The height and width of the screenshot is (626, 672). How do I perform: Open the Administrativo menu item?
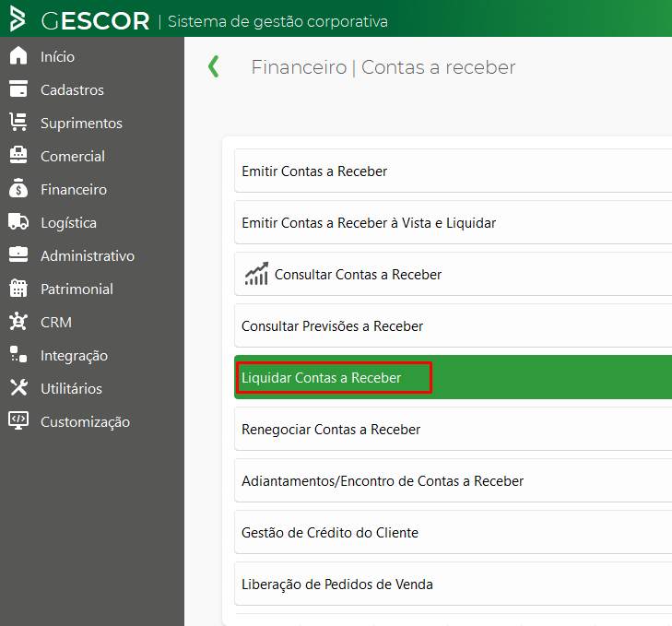pos(87,256)
